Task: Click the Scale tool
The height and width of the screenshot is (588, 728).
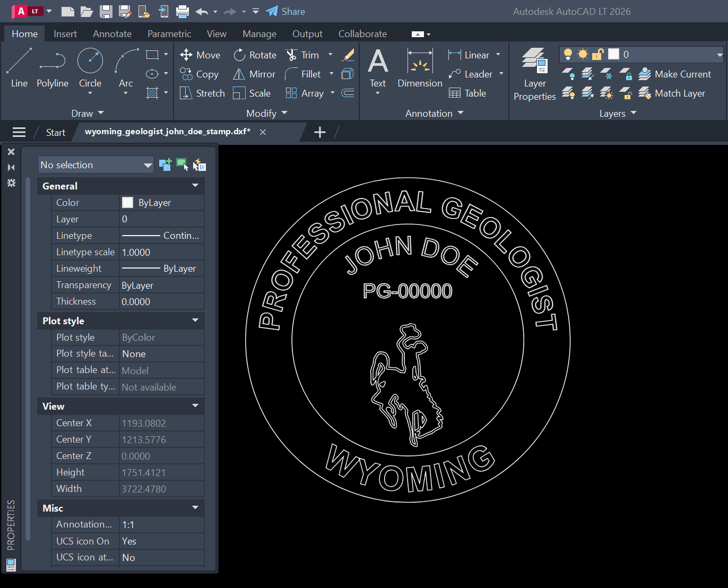Action: point(252,93)
